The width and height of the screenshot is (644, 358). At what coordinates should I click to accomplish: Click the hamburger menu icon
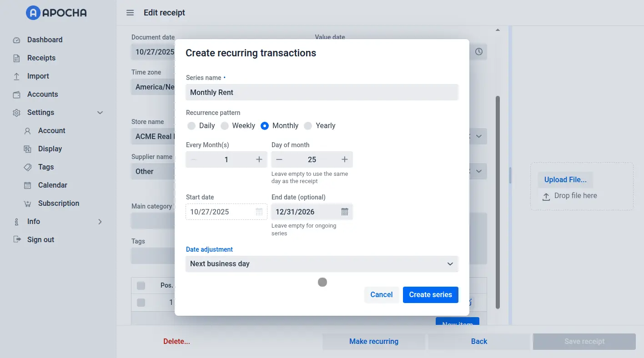point(130,13)
